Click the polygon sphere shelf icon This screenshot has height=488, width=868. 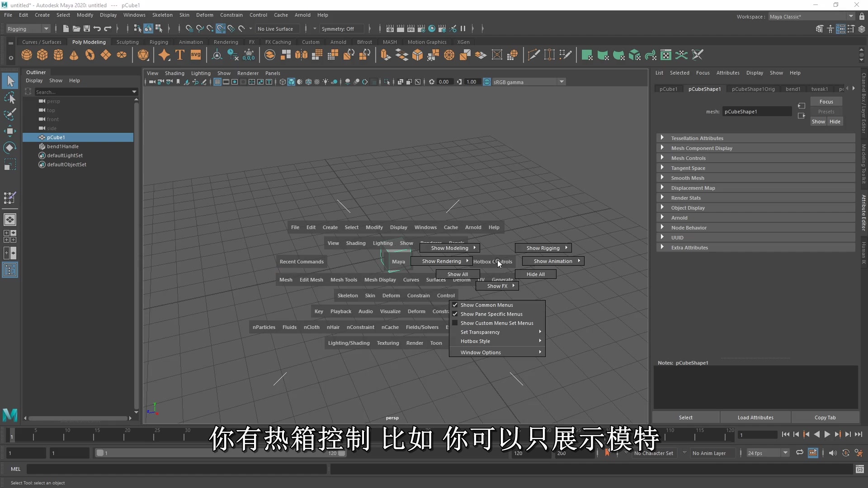27,55
